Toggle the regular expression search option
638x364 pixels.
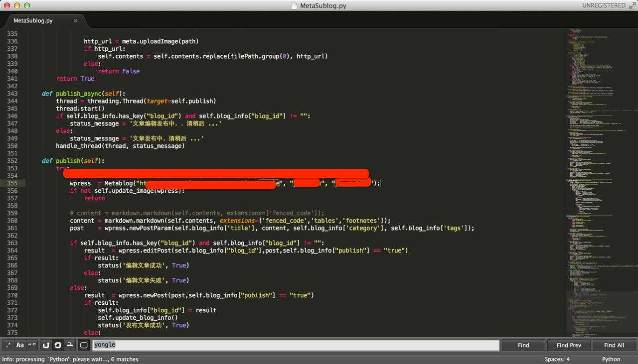[x=8, y=345]
